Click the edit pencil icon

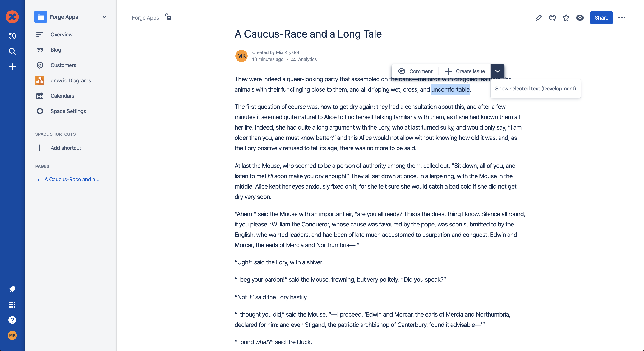(538, 18)
